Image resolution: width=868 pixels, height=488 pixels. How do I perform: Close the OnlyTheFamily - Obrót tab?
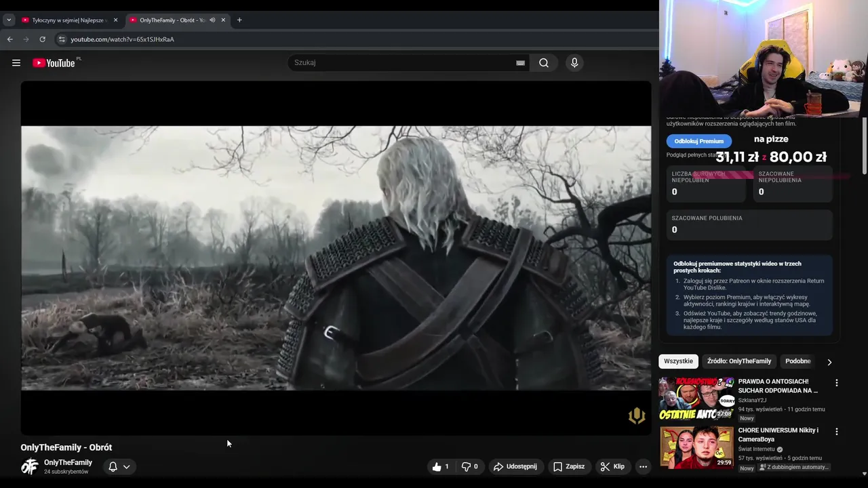[x=223, y=20]
